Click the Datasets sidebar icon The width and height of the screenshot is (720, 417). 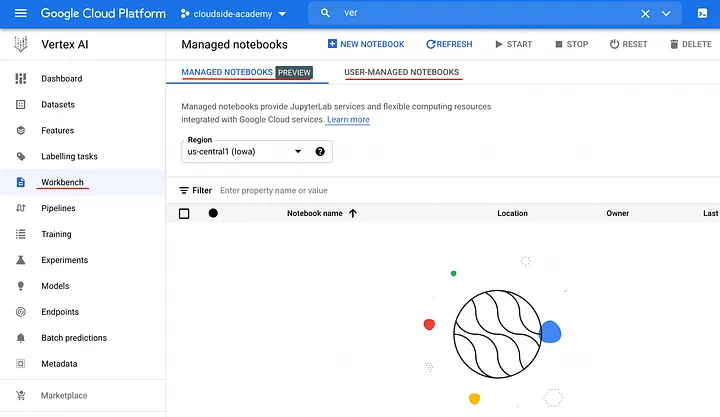click(x=21, y=105)
